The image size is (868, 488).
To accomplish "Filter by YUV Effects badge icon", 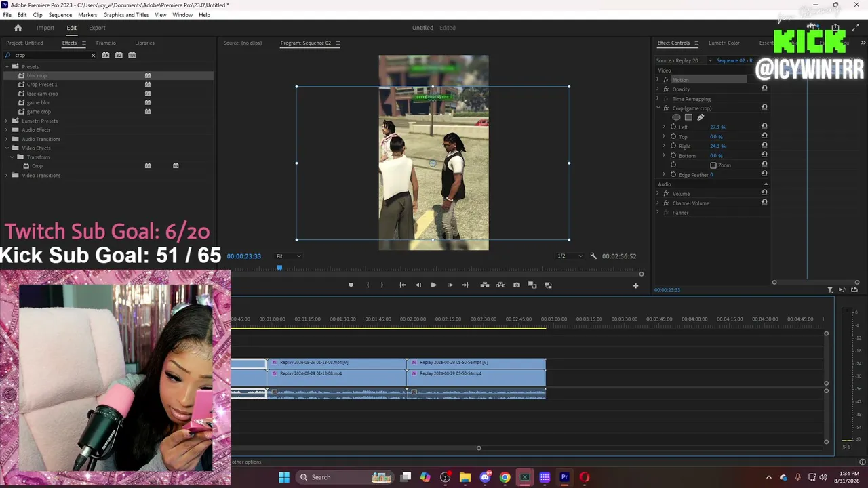I will click(x=132, y=55).
